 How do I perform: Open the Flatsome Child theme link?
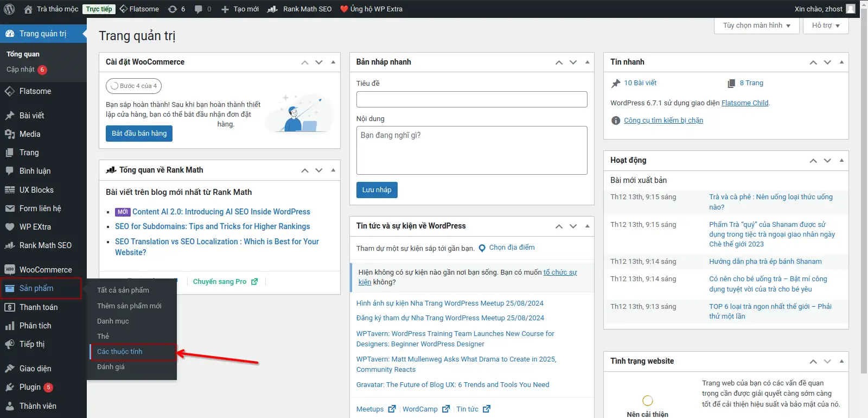(745, 103)
